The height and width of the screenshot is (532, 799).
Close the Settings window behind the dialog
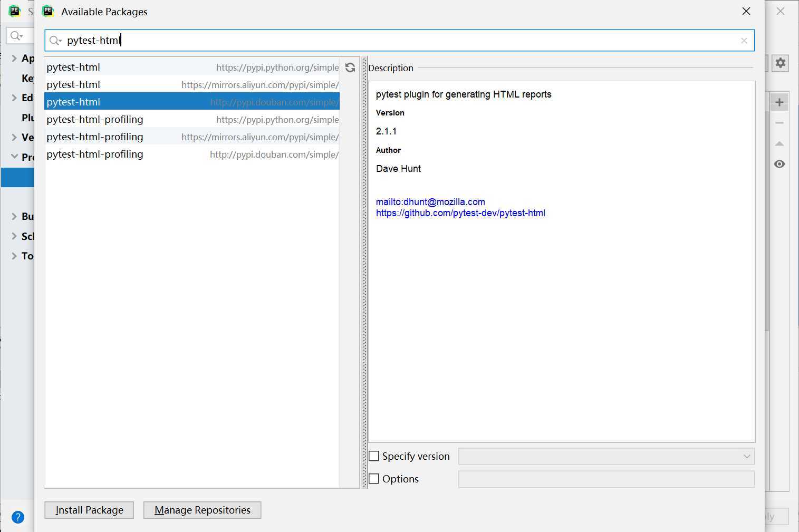pyautogui.click(x=781, y=11)
